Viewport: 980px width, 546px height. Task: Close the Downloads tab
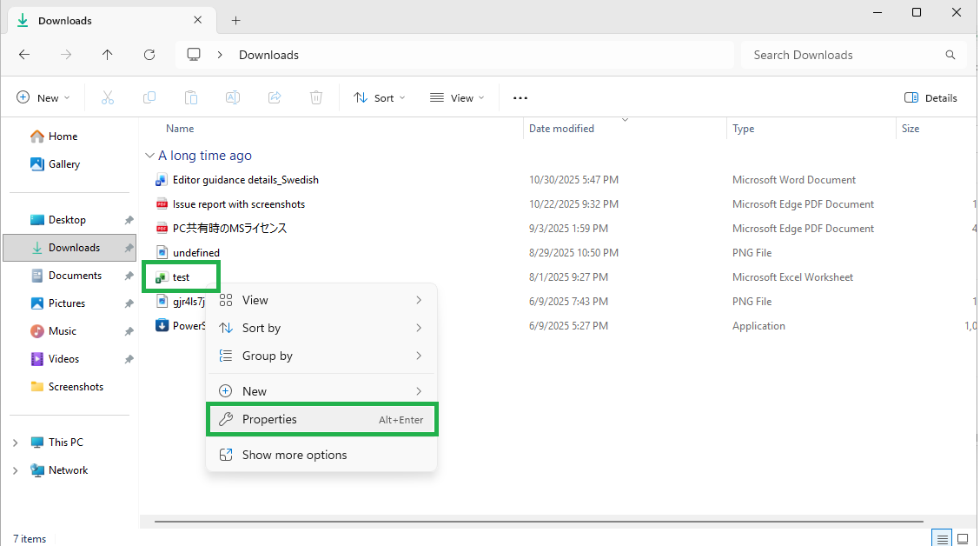[x=197, y=20]
